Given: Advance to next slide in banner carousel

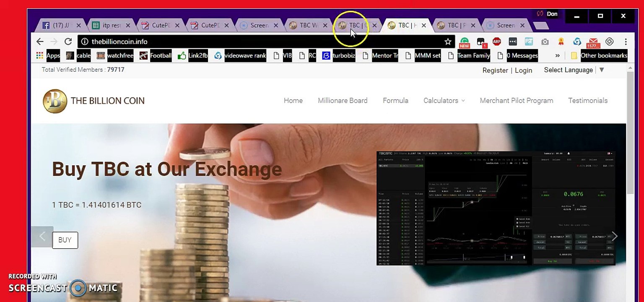Looking at the screenshot, I should pos(614,237).
